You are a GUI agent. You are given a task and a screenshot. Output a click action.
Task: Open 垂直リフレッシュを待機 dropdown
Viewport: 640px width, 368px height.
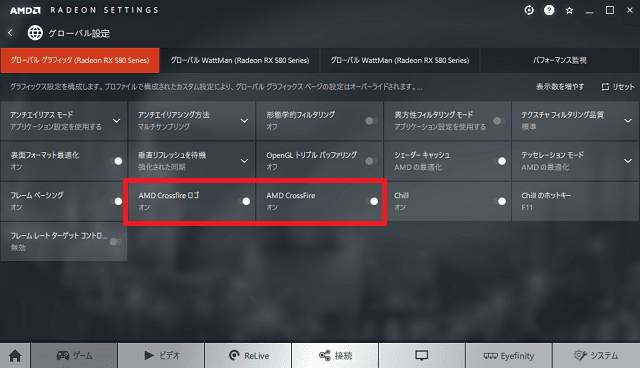(244, 161)
